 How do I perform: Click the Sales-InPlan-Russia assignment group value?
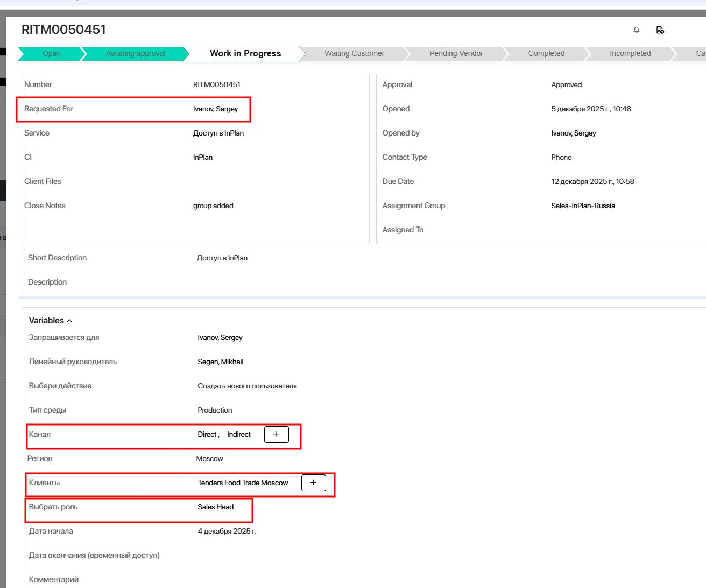(583, 206)
